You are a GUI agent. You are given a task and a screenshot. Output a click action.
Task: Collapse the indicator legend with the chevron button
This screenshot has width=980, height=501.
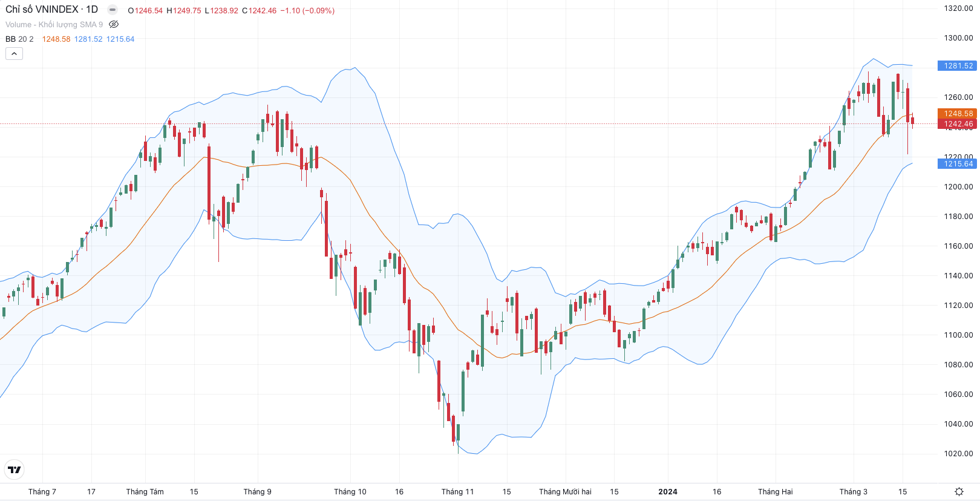(14, 54)
